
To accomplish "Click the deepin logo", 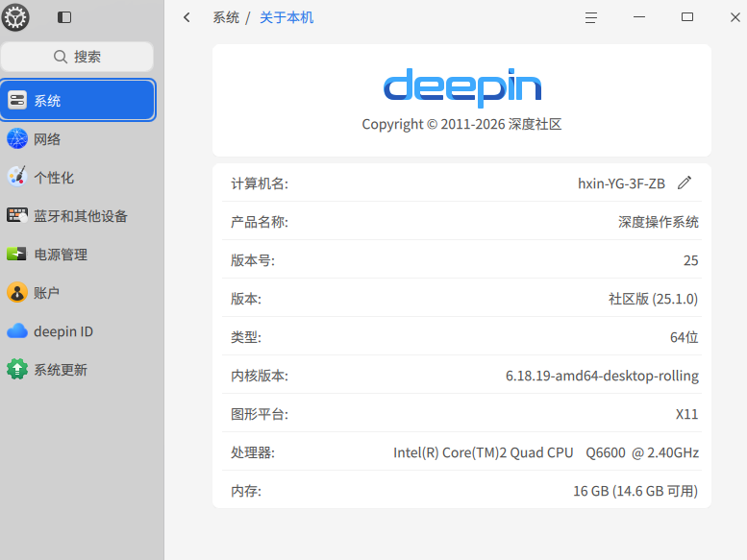I will pos(462,87).
